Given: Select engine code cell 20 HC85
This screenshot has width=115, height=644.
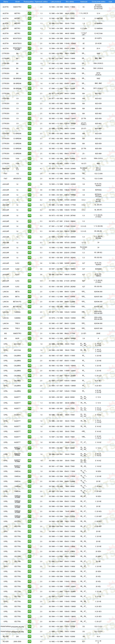Looking at the screenshot, I should (x=98, y=44).
